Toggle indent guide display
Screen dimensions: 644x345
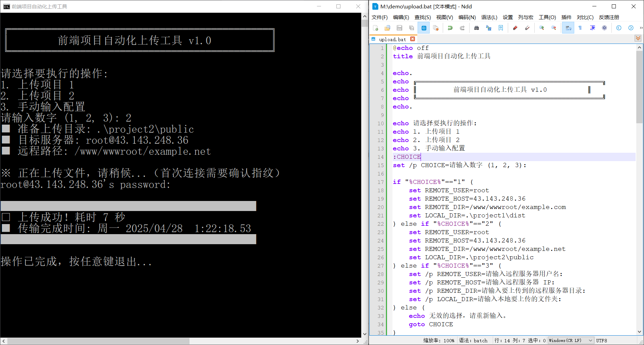tap(592, 28)
